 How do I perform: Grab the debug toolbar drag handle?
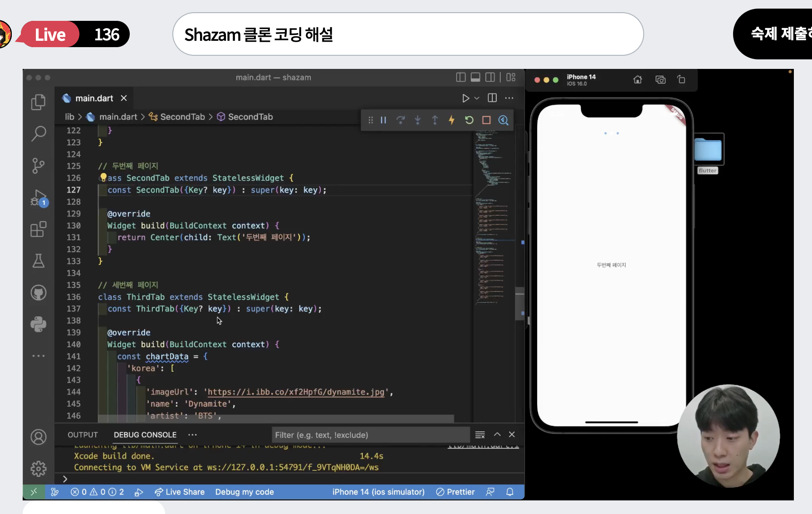[371, 120]
